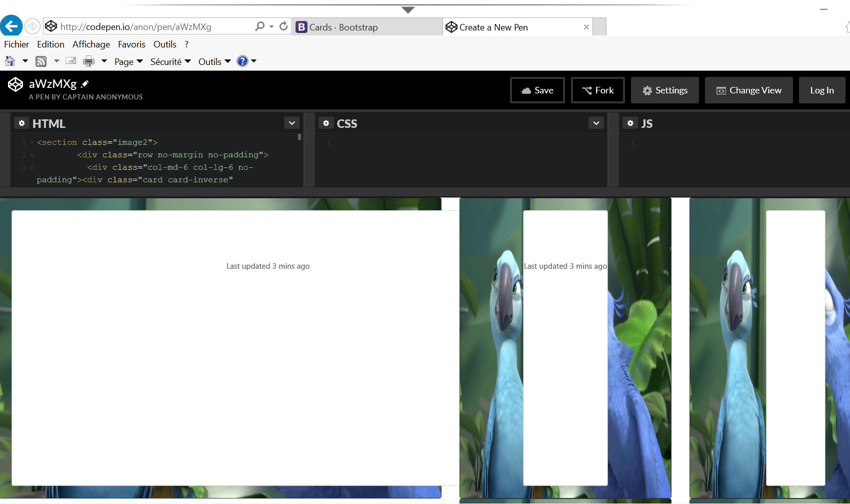
Task: Open the Favoris menu
Action: (x=131, y=44)
